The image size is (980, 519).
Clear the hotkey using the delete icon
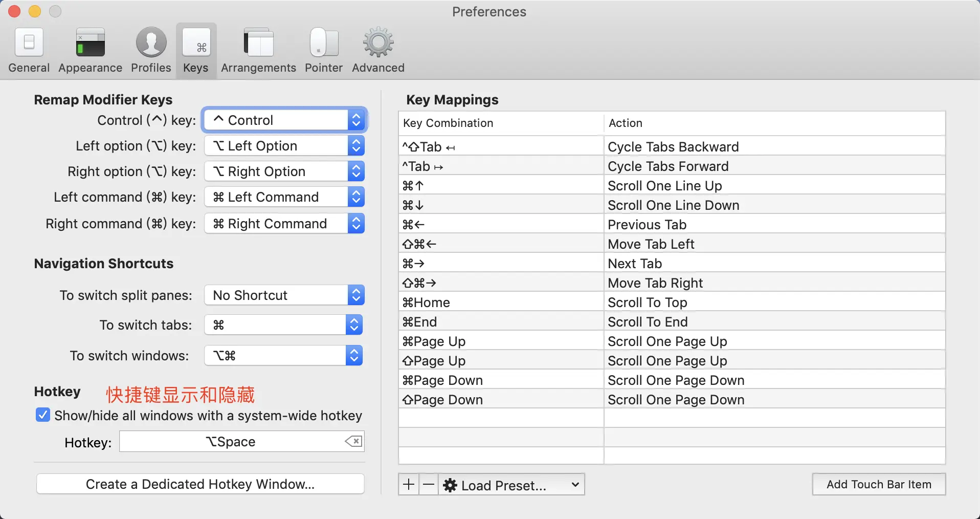point(353,441)
